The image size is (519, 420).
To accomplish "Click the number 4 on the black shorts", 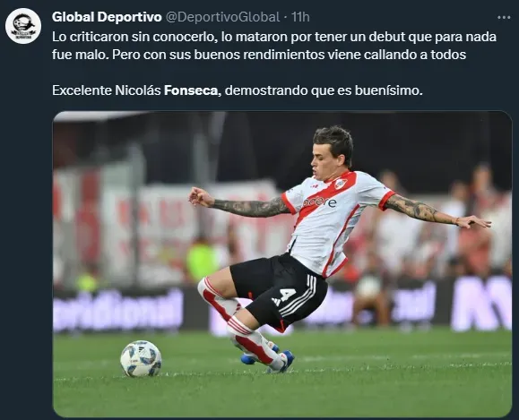I will click(x=286, y=294).
